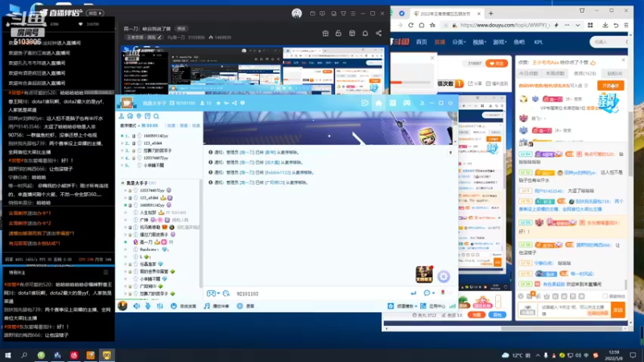Expand 分类 dropdown in Douyu navigation
The width and height of the screenshot is (644, 362).
point(458,42)
